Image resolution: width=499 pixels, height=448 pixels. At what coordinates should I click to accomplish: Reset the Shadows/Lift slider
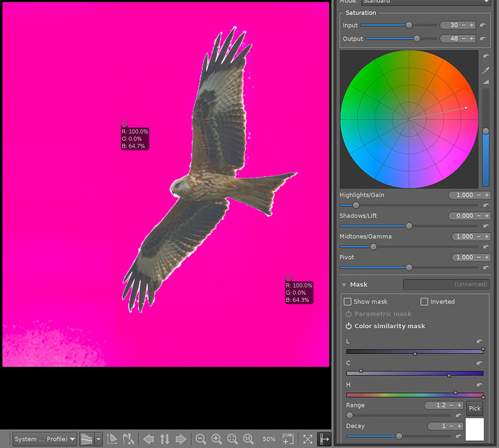coord(486,226)
